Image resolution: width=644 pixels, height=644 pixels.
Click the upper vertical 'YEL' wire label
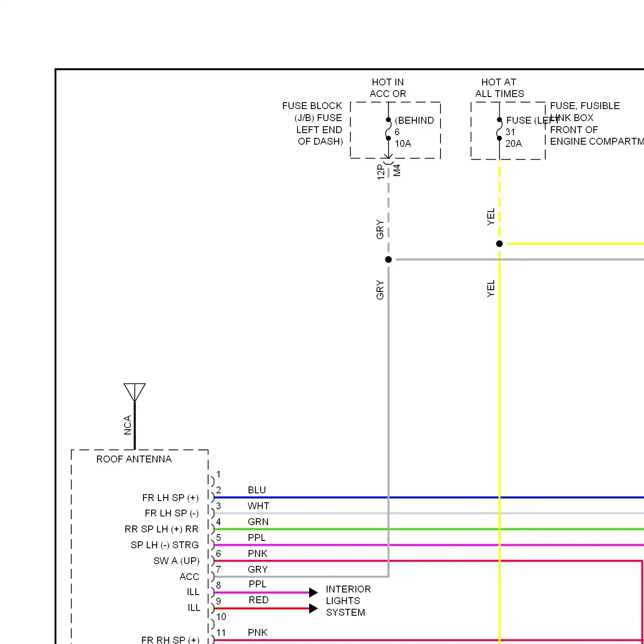[x=491, y=217]
